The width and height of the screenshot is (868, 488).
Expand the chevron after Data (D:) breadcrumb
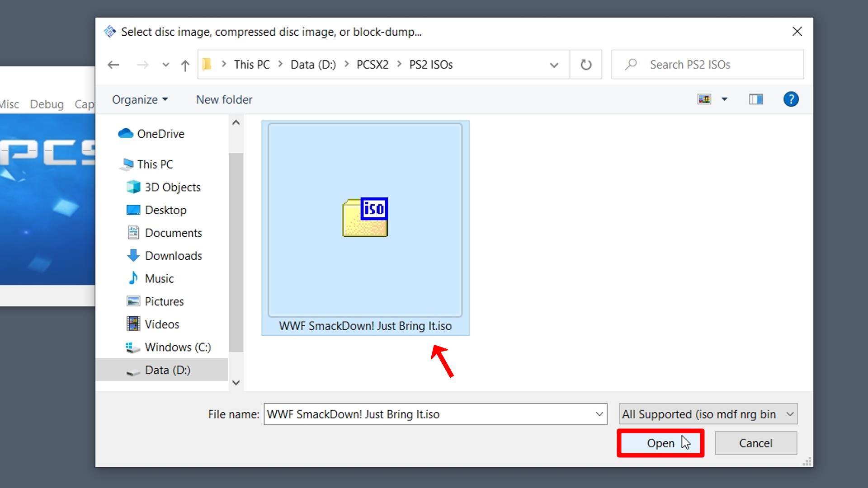(347, 64)
